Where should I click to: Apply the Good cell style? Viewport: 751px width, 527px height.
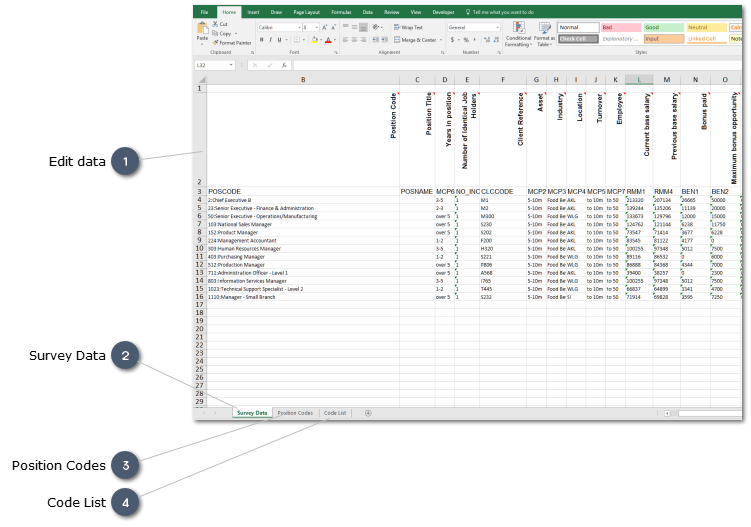[x=664, y=28]
